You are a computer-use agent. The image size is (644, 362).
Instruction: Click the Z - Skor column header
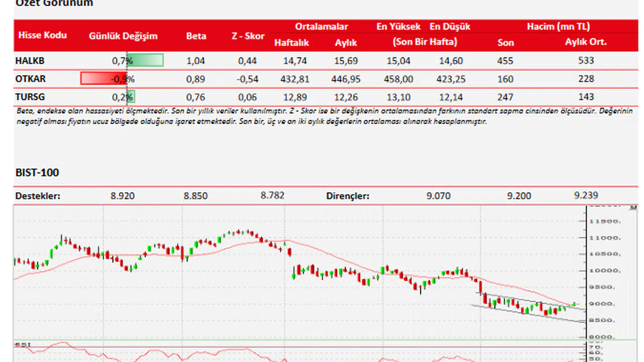point(248,36)
